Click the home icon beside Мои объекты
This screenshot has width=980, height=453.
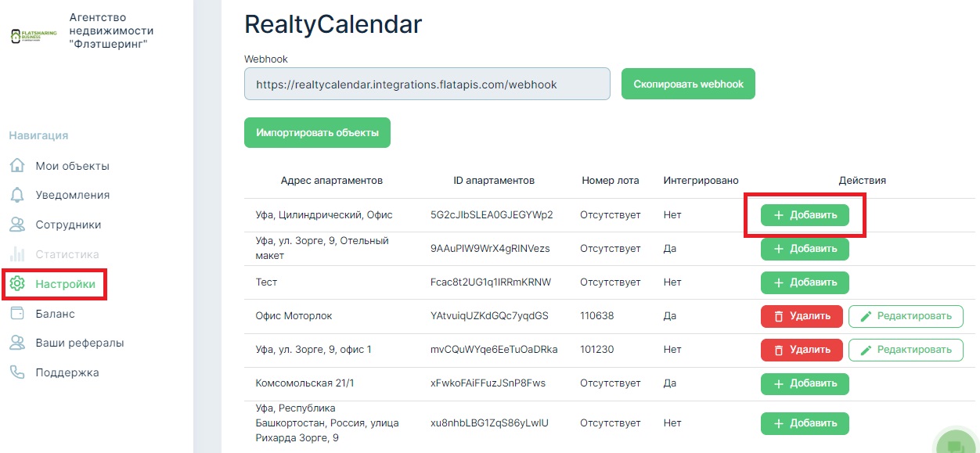pyautogui.click(x=17, y=166)
